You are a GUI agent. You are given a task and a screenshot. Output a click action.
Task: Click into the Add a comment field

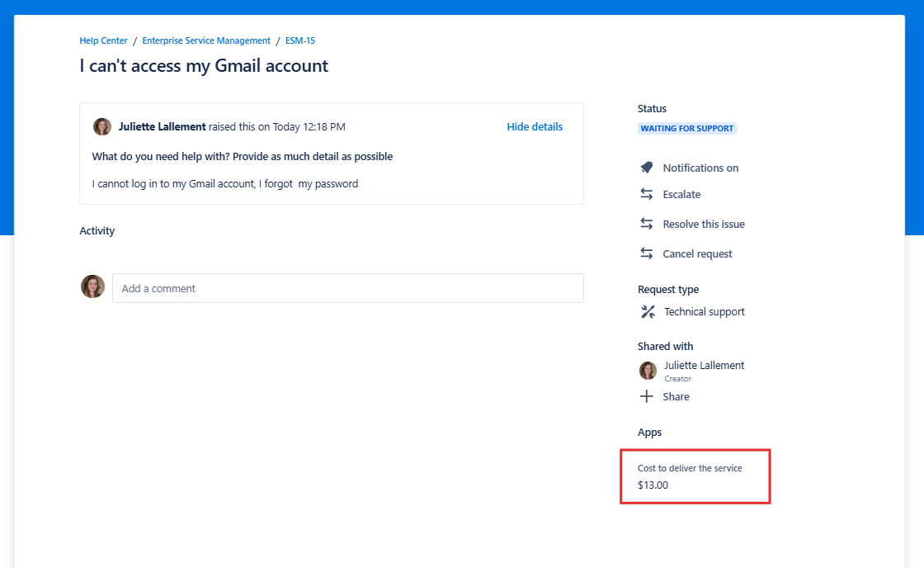[x=347, y=288]
